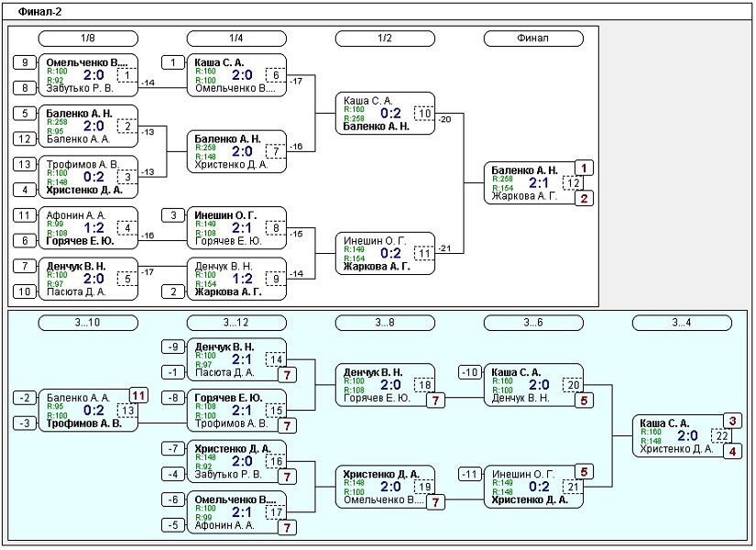The image size is (756, 550).
Task: Select the 3...4 consolation round header
Action: click(682, 323)
